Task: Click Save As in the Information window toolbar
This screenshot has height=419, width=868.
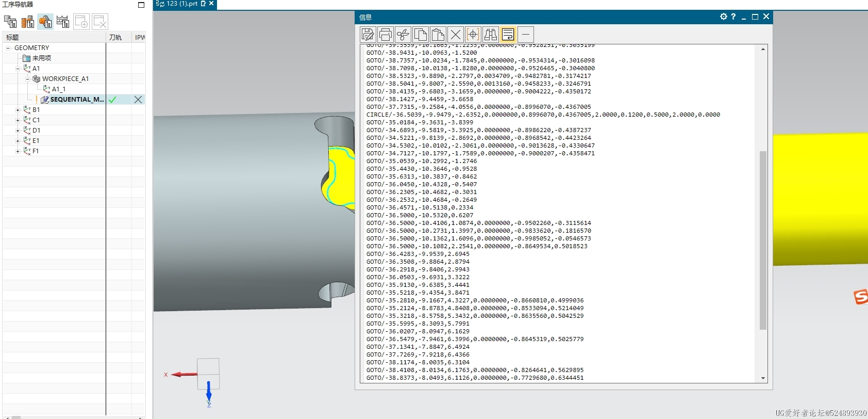Action: tap(368, 35)
